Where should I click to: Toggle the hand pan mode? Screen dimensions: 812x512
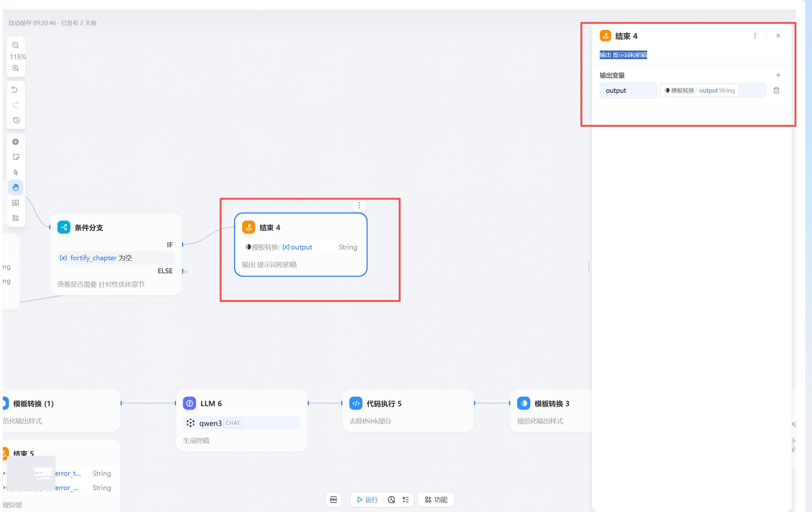[16, 187]
